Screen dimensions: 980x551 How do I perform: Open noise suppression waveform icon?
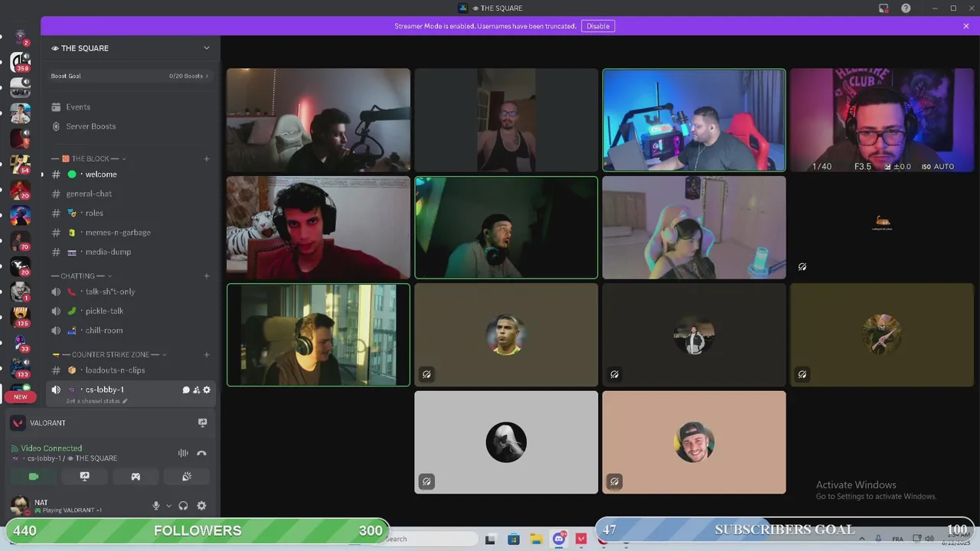pos(183,453)
